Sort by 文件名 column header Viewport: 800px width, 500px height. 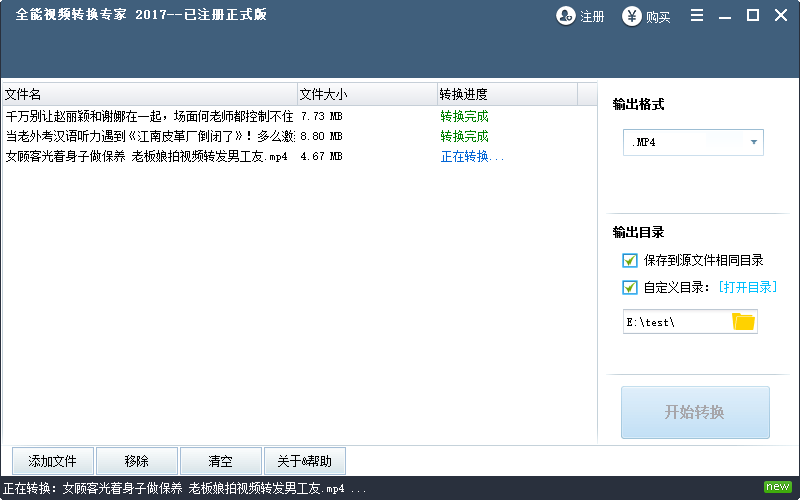(150, 94)
